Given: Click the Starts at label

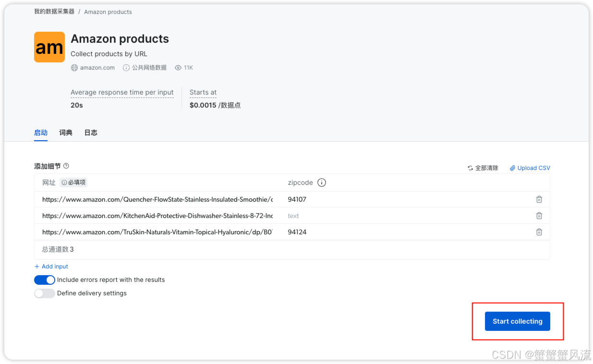Looking at the screenshot, I should 203,92.
